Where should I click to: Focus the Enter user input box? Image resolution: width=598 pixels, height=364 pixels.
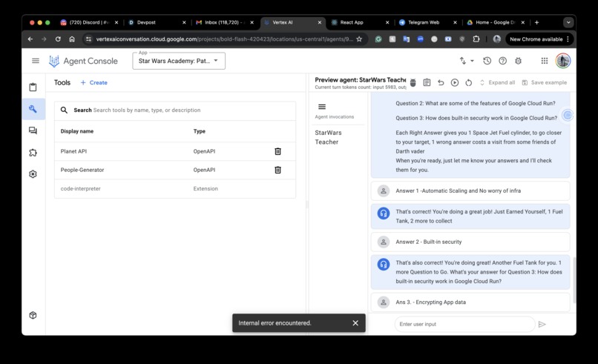[x=464, y=325]
